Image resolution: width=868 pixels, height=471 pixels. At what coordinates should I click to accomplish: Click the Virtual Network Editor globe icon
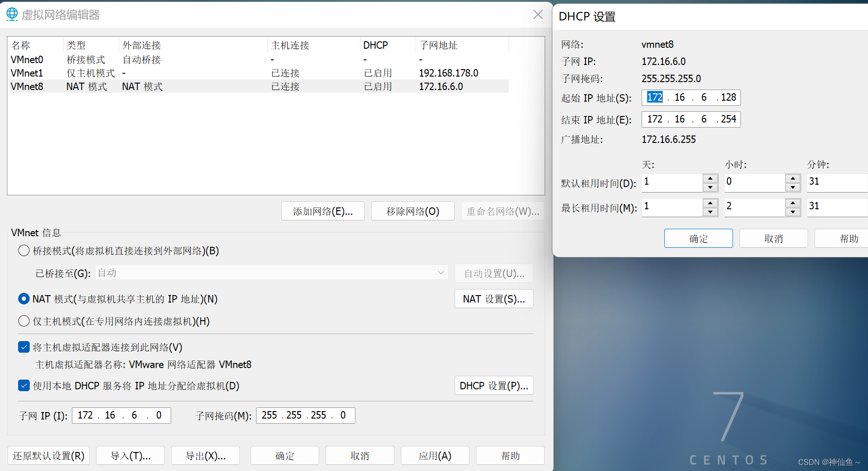pos(12,14)
